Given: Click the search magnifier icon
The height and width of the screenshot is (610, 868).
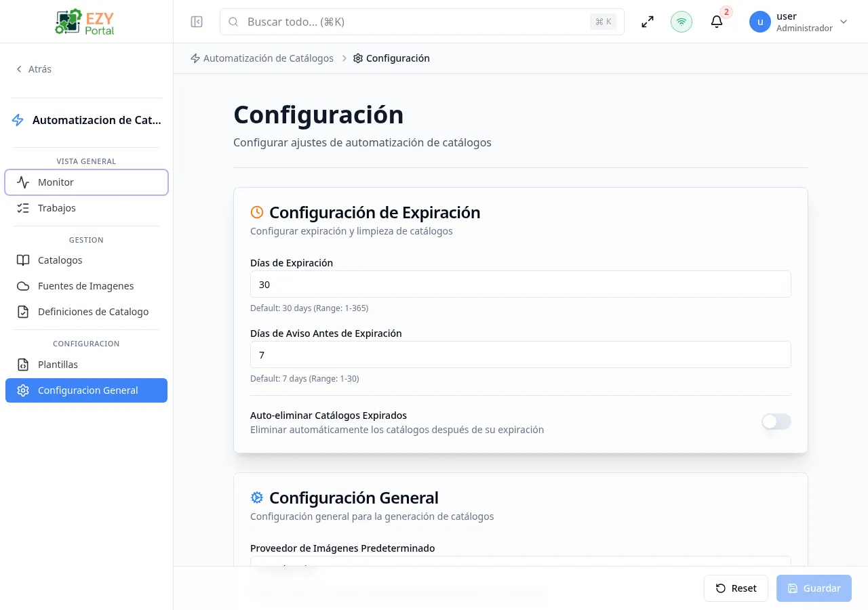Looking at the screenshot, I should [233, 22].
